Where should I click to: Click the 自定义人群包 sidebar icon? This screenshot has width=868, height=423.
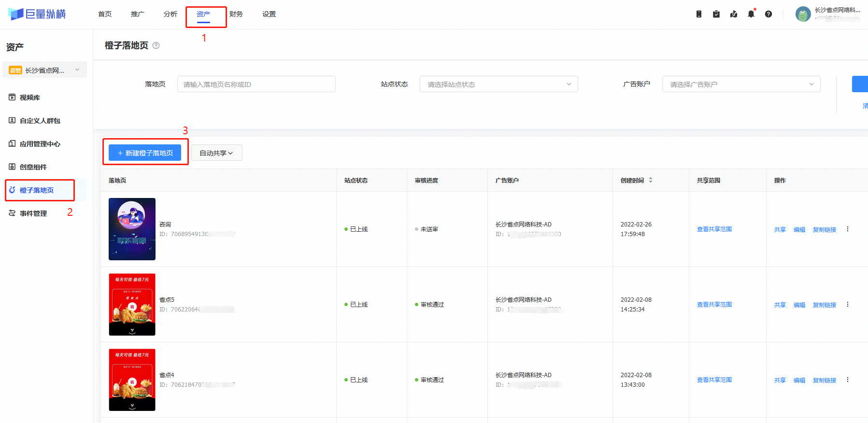click(12, 120)
